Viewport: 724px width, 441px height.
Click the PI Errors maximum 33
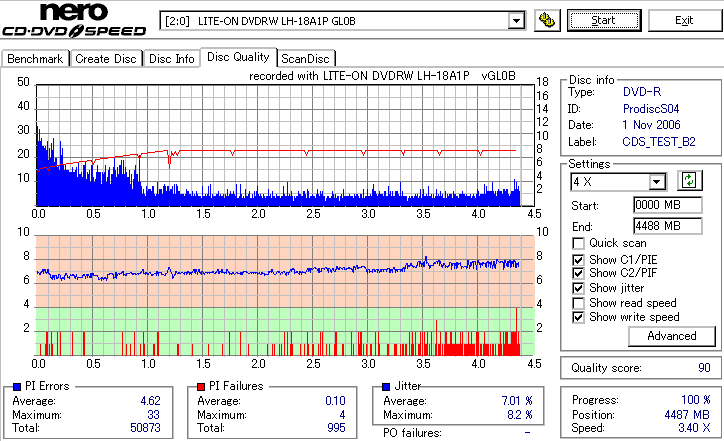pyautogui.click(x=153, y=415)
